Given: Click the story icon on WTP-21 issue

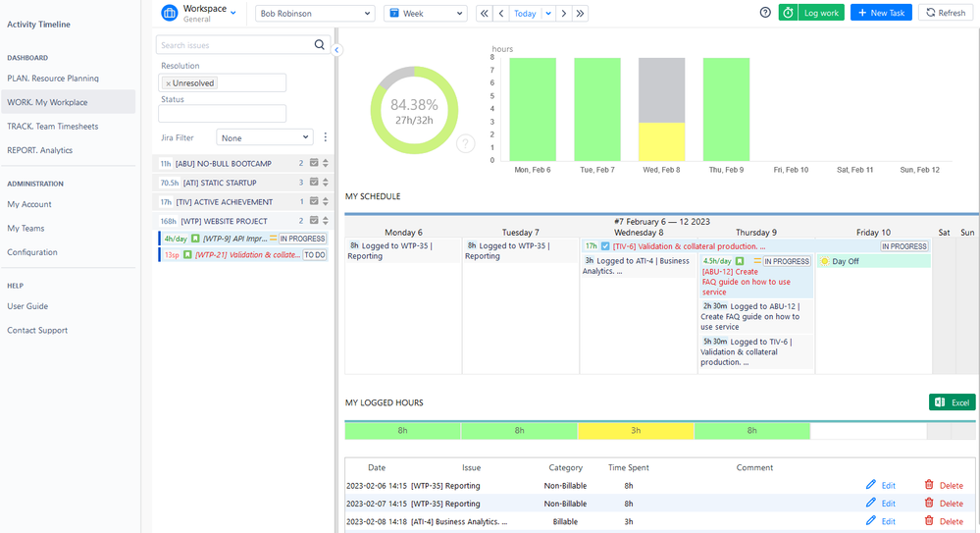Looking at the screenshot, I should tap(186, 254).
